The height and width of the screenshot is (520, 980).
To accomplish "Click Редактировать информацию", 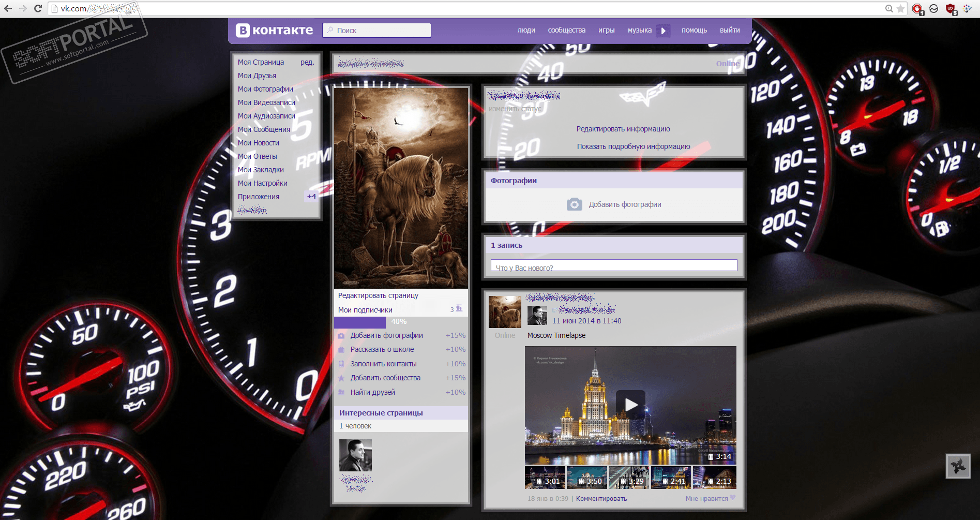I will pyautogui.click(x=623, y=129).
